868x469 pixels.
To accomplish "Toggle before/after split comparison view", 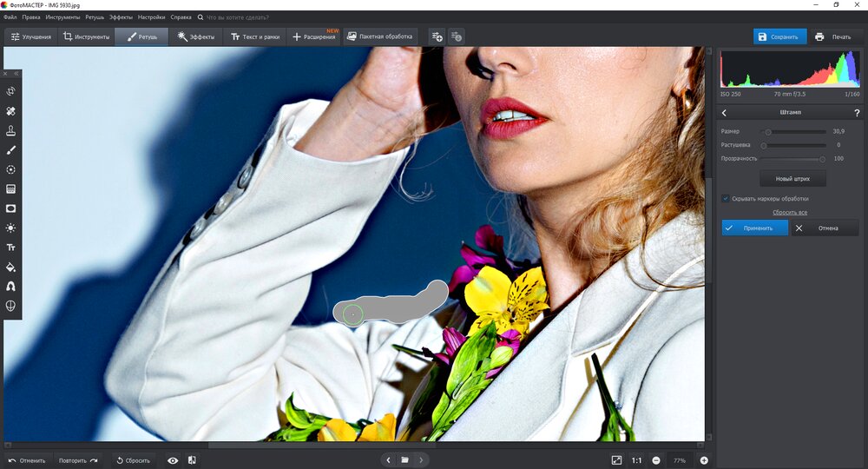I will coord(192,460).
